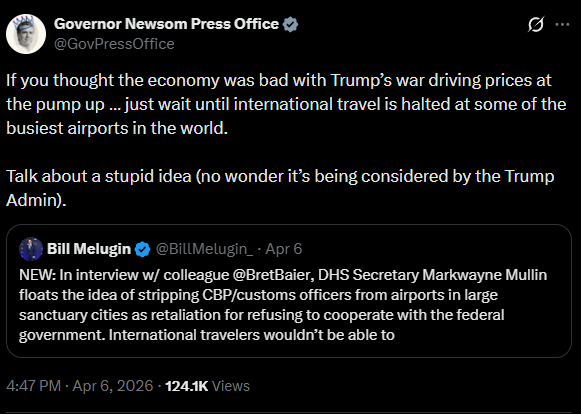The width and height of the screenshot is (581, 414).
Task: Click the paragraph about prices at the pump
Action: pyautogui.click(x=286, y=105)
